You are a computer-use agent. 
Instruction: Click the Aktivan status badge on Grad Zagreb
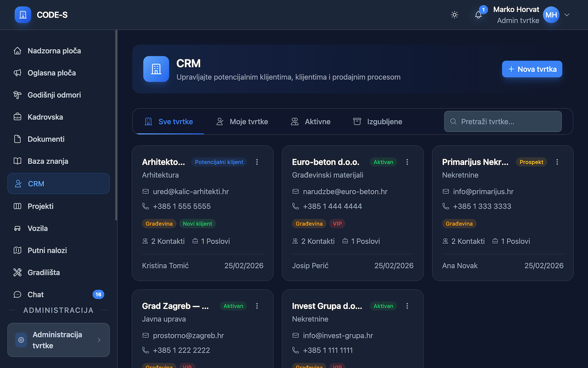tap(233, 306)
